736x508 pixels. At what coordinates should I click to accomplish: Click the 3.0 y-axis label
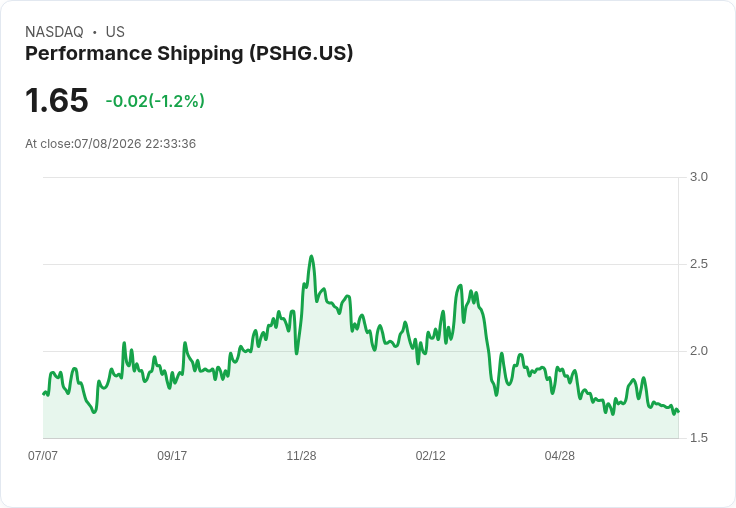coord(698,177)
